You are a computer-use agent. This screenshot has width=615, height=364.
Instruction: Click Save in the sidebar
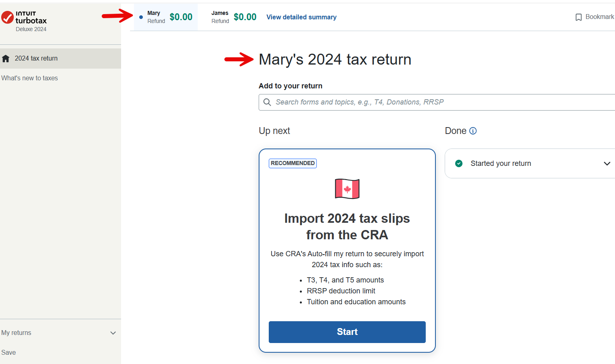point(8,353)
